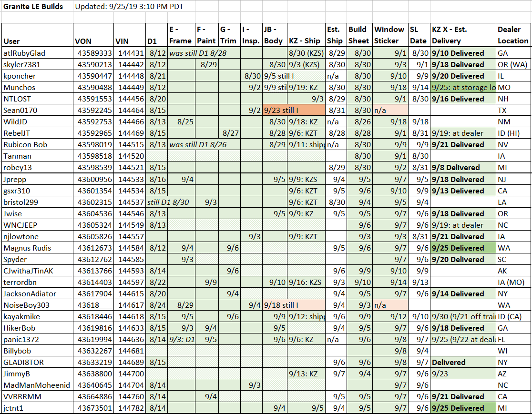Select the kayakmike dealer location 'ID (CA)'
This screenshot has height=414, width=532.
(x=513, y=317)
